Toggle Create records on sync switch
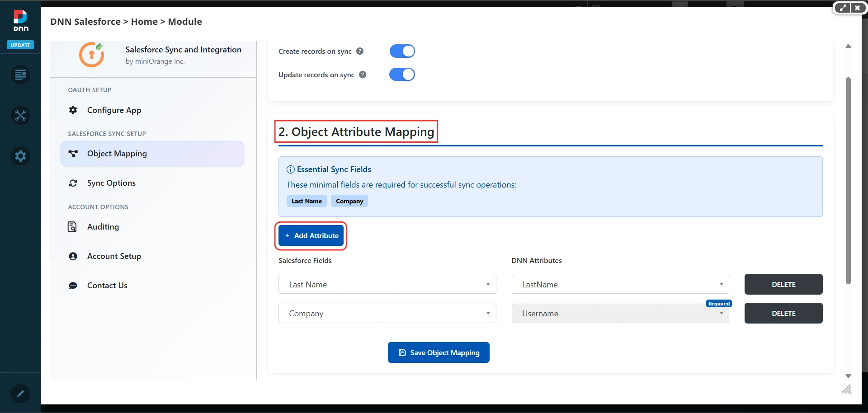The height and width of the screenshot is (413, 868). [x=402, y=51]
